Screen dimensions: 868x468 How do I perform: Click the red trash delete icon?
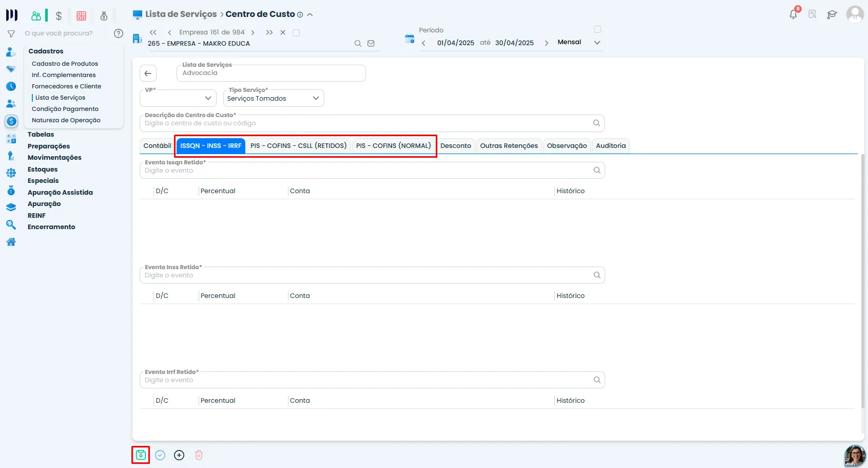[199, 455]
